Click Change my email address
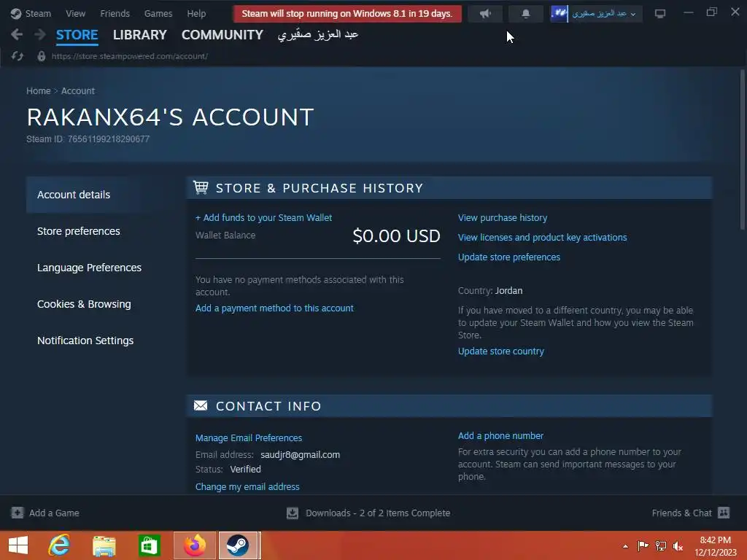The height and width of the screenshot is (560, 747). pos(247,486)
